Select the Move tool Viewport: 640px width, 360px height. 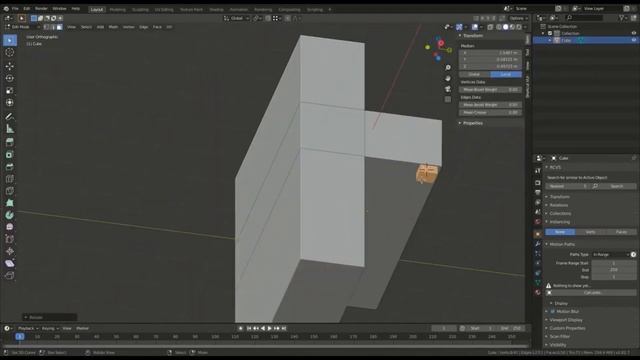pyautogui.click(x=10, y=66)
